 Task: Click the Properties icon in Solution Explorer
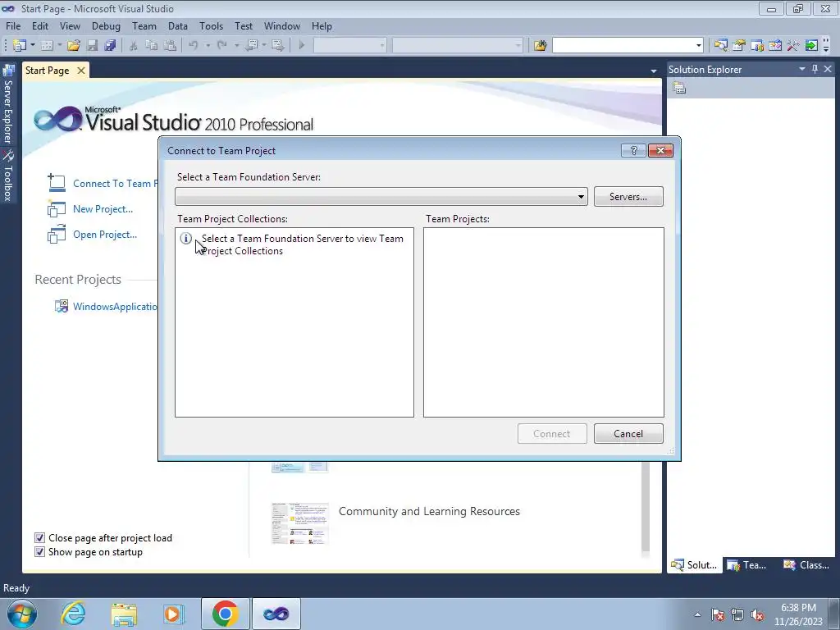point(679,88)
